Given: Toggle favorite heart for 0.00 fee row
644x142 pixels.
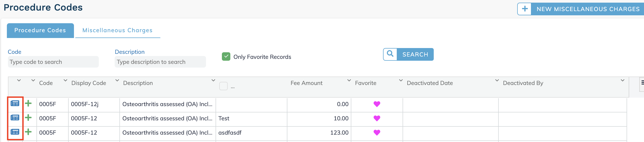Looking at the screenshot, I should point(377,104).
